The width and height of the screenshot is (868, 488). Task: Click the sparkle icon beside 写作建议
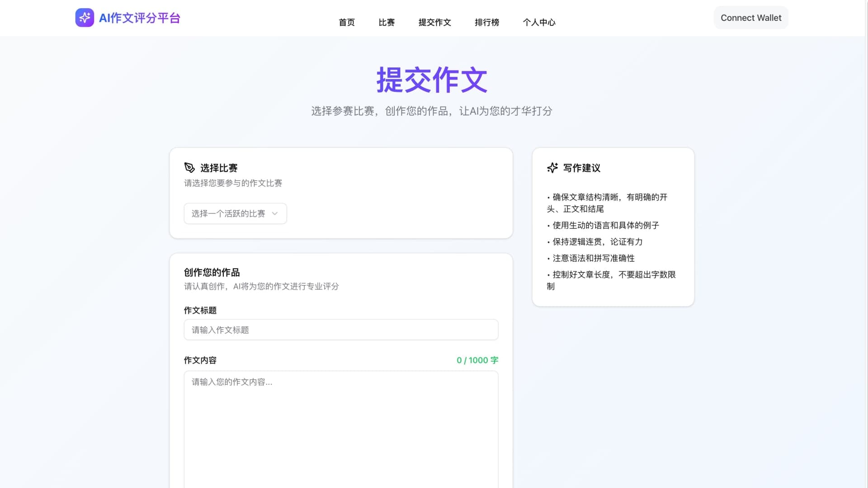click(x=552, y=168)
